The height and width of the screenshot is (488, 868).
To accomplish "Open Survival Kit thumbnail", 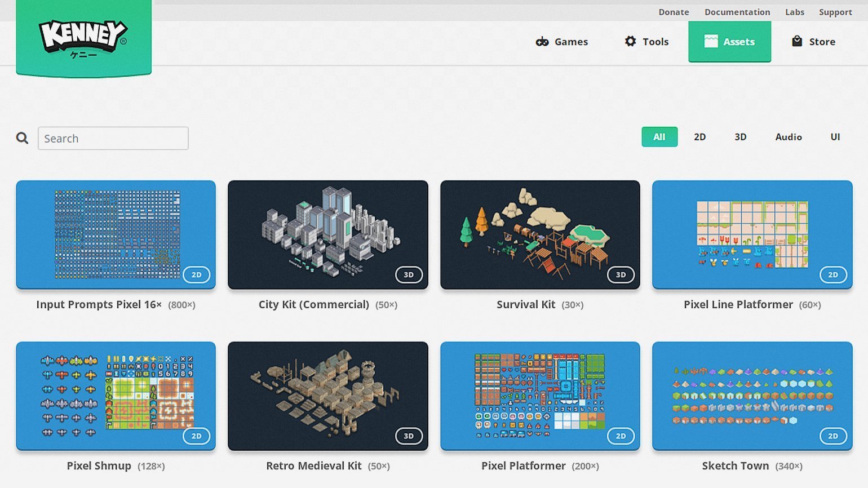I will pos(540,234).
